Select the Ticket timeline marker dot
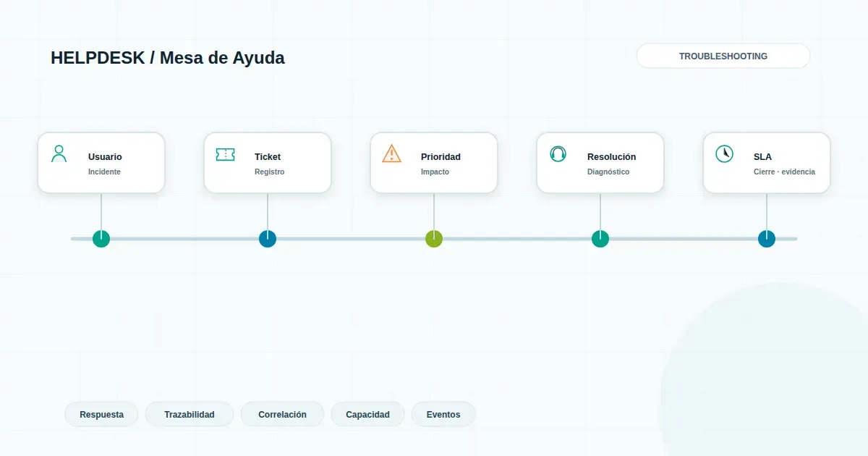 tap(268, 239)
